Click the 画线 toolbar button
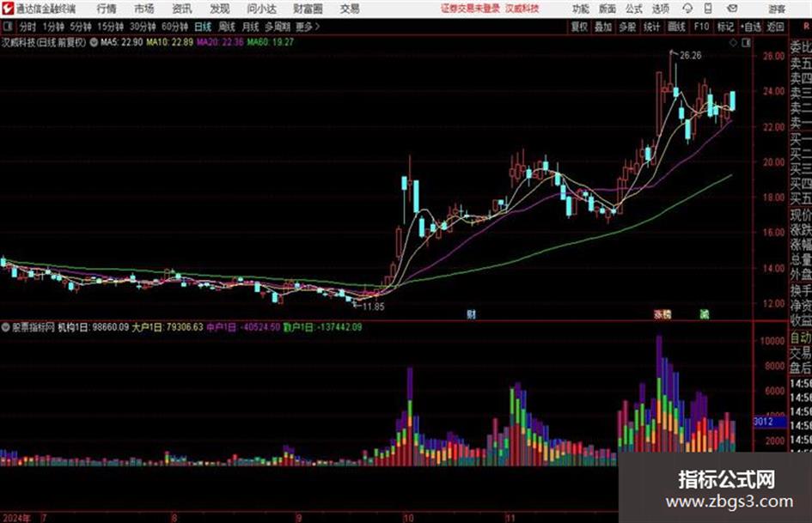812x523 pixels. [x=676, y=27]
